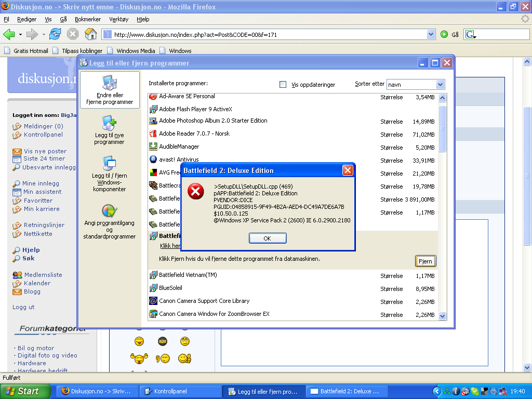The height and width of the screenshot is (399, 532).
Task: Click the Firefox Forward arrow button
Action: 32,34
